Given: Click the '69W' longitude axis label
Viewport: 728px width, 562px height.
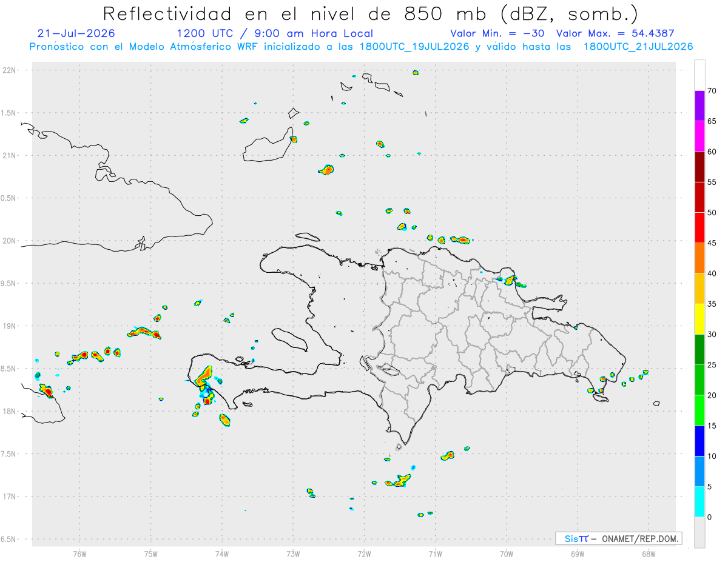Looking at the screenshot, I should 578,554.
